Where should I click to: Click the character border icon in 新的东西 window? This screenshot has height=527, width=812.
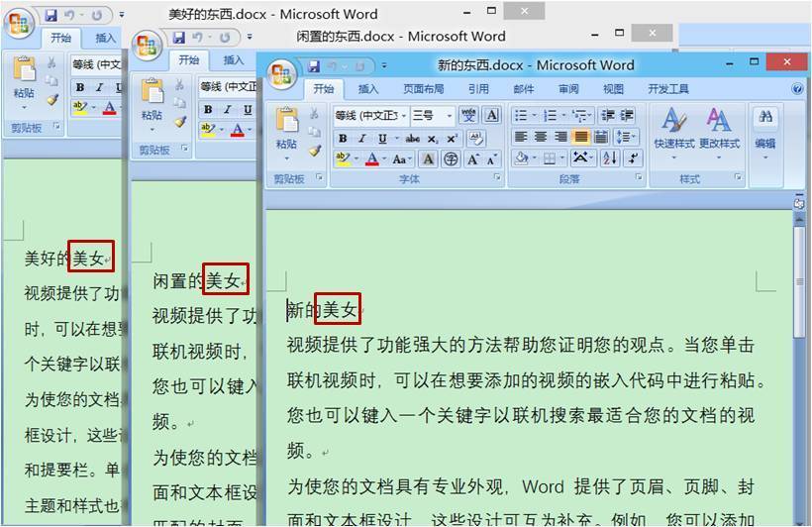click(492, 115)
